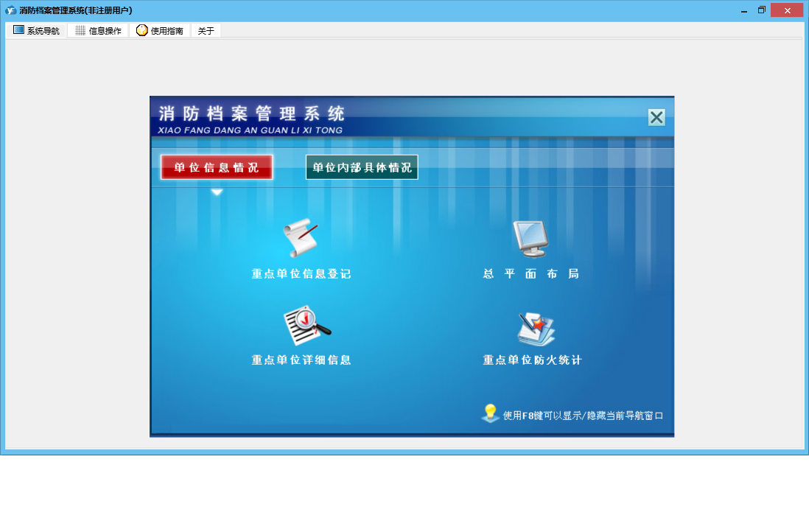Open 总平面布局 label
The height and width of the screenshot is (532, 809).
point(531,274)
